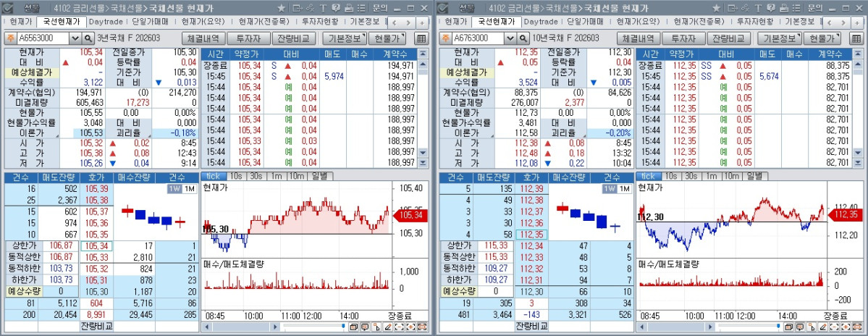Click the 문의 button in the left window title bar
Image resolution: width=868 pixels, height=336 pixels.
pos(380,8)
